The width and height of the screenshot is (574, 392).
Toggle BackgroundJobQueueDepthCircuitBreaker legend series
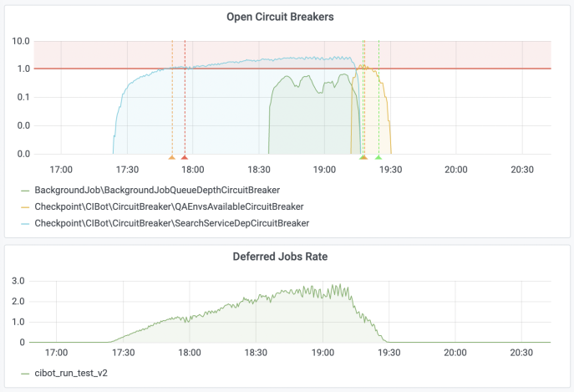click(157, 190)
